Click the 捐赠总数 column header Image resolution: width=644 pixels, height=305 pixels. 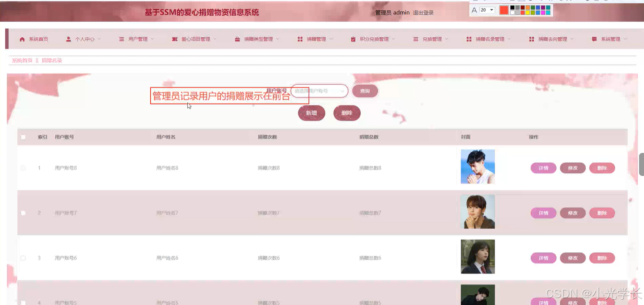coord(369,137)
